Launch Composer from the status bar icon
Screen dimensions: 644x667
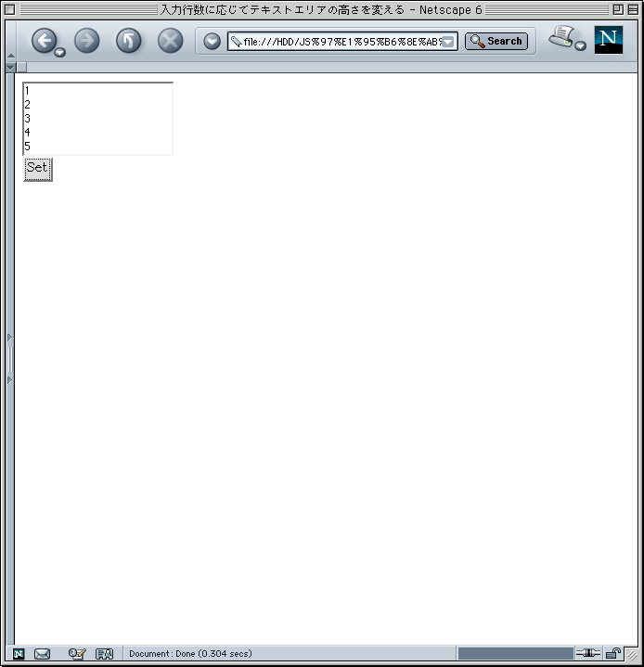(x=77, y=653)
